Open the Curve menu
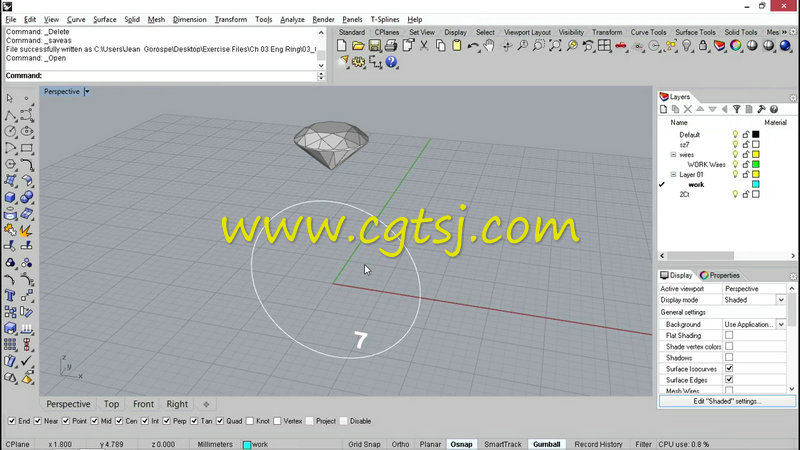Image resolution: width=800 pixels, height=450 pixels. click(76, 19)
